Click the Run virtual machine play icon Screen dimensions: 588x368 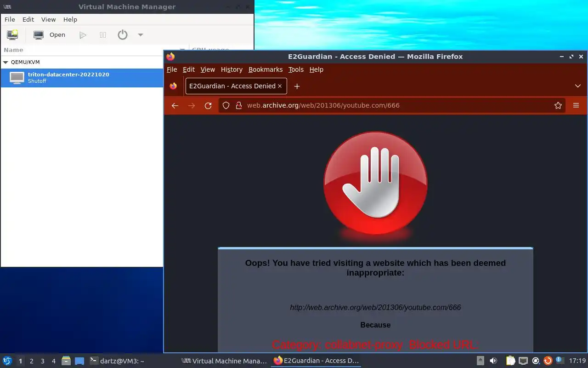coord(83,35)
